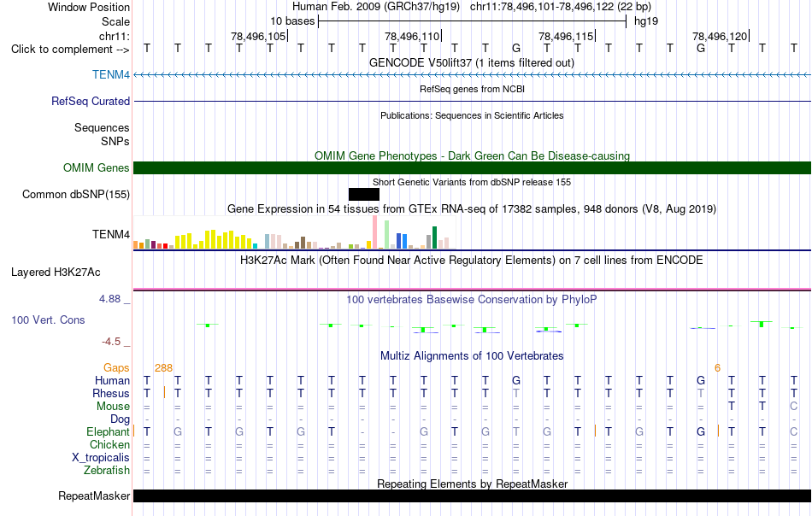Open OMIM Genes track label
The height and width of the screenshot is (516, 812).
click(x=96, y=167)
